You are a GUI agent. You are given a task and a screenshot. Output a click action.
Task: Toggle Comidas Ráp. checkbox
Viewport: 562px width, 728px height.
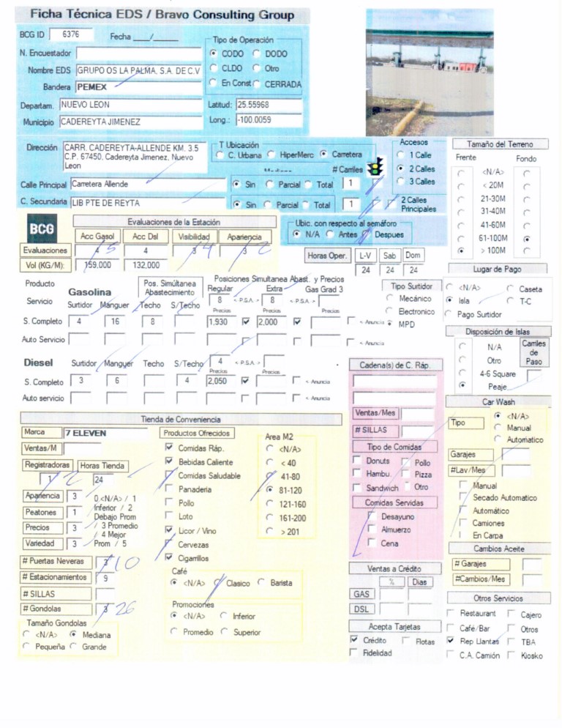pos(169,447)
